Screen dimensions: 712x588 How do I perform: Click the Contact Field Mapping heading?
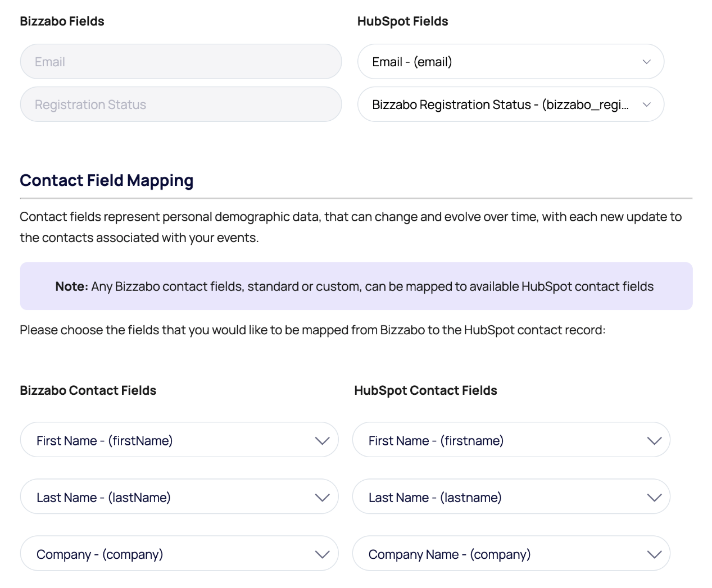click(x=107, y=181)
